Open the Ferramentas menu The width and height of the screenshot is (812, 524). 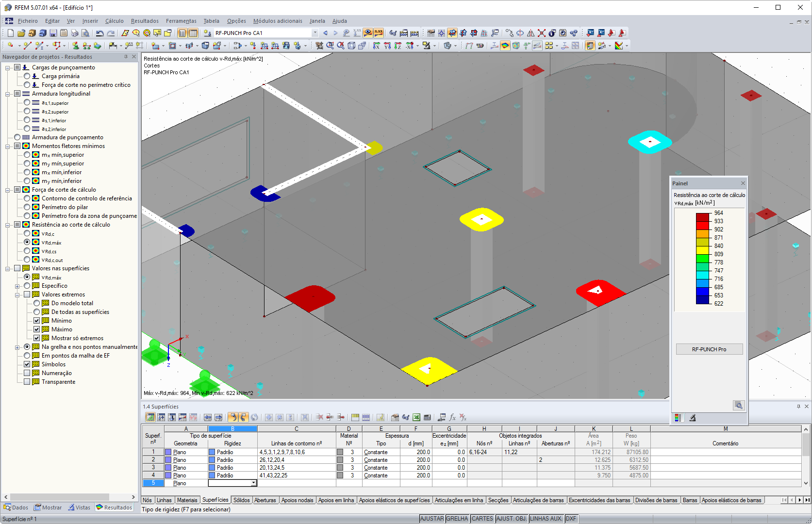(x=181, y=20)
